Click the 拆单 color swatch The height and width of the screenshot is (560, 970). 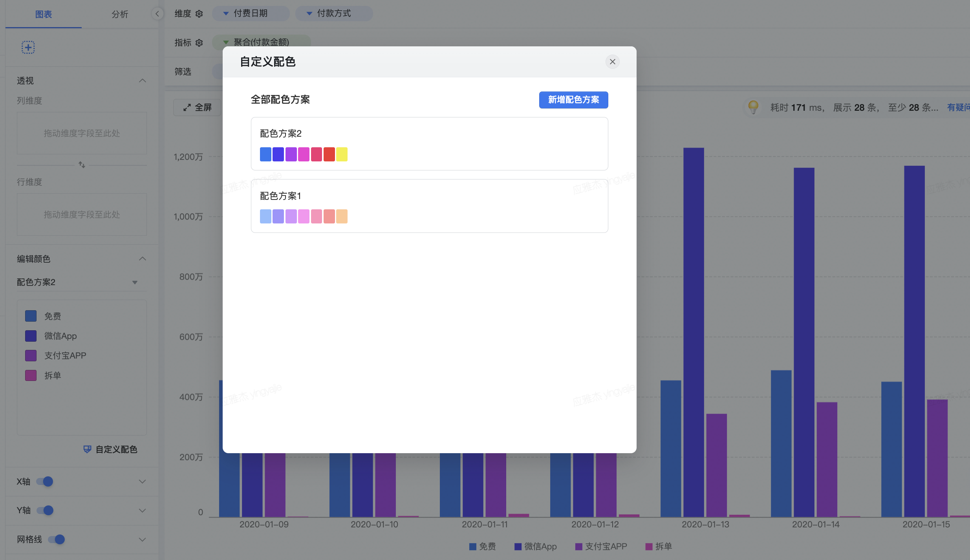tap(31, 375)
